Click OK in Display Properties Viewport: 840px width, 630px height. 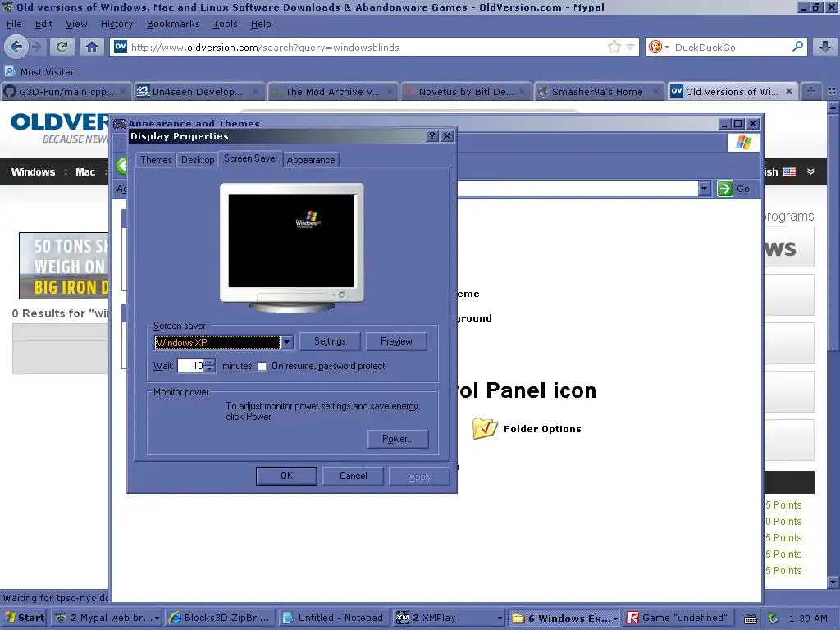(x=286, y=476)
